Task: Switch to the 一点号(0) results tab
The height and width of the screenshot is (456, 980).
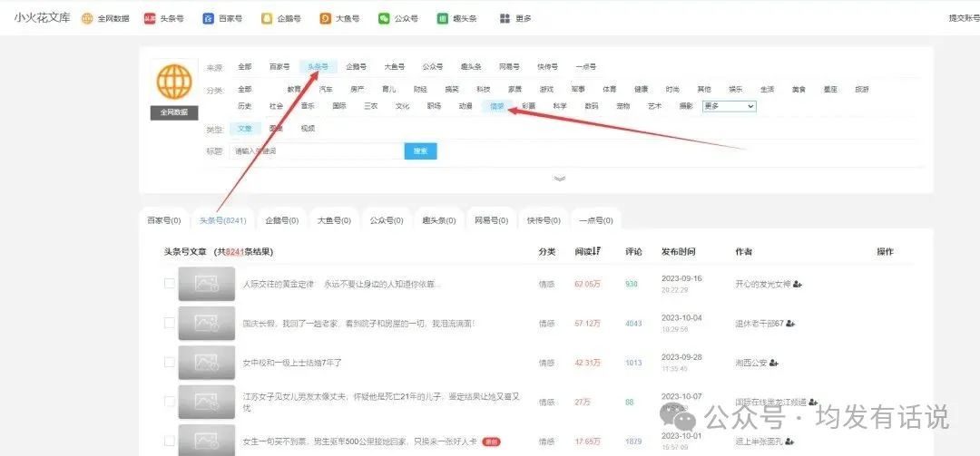Action: [595, 220]
